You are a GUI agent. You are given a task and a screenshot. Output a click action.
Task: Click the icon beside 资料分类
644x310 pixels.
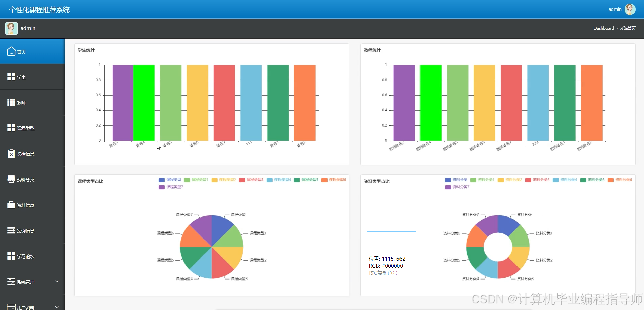(11, 179)
